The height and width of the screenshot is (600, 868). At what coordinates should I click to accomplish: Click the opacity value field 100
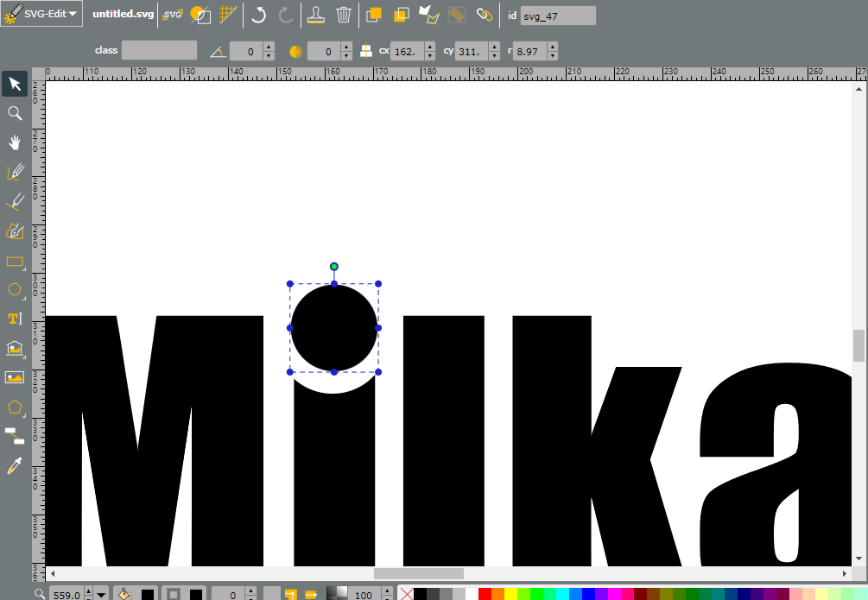click(x=364, y=595)
